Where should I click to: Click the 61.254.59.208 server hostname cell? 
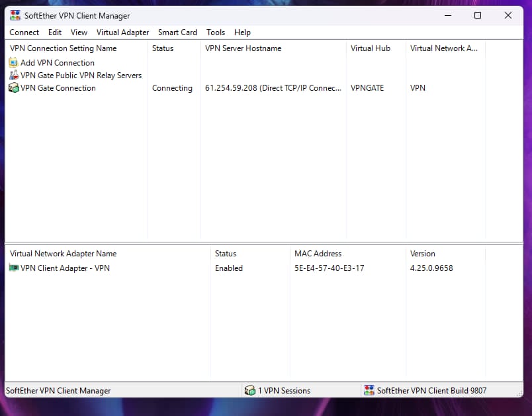click(x=273, y=88)
